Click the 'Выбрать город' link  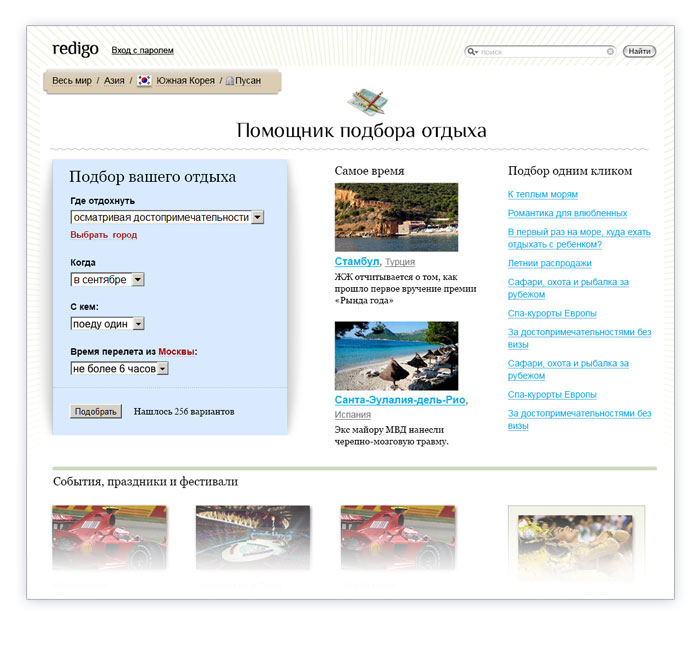103,235
